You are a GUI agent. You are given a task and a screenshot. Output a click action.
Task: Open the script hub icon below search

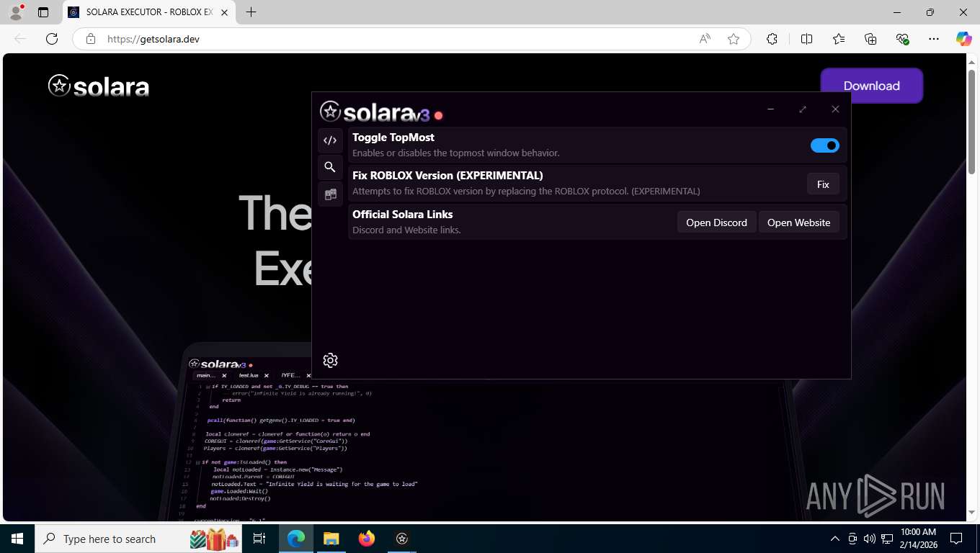(x=330, y=194)
